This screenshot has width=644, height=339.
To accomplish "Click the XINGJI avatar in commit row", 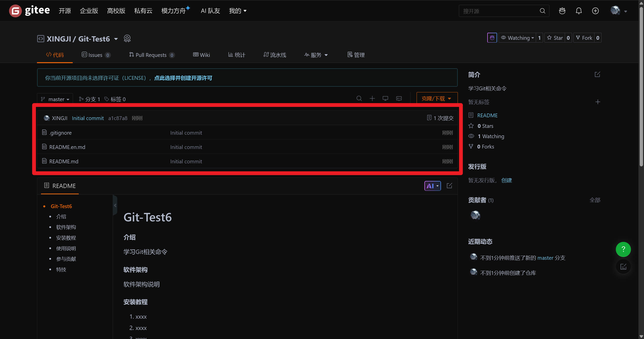I will (x=47, y=118).
